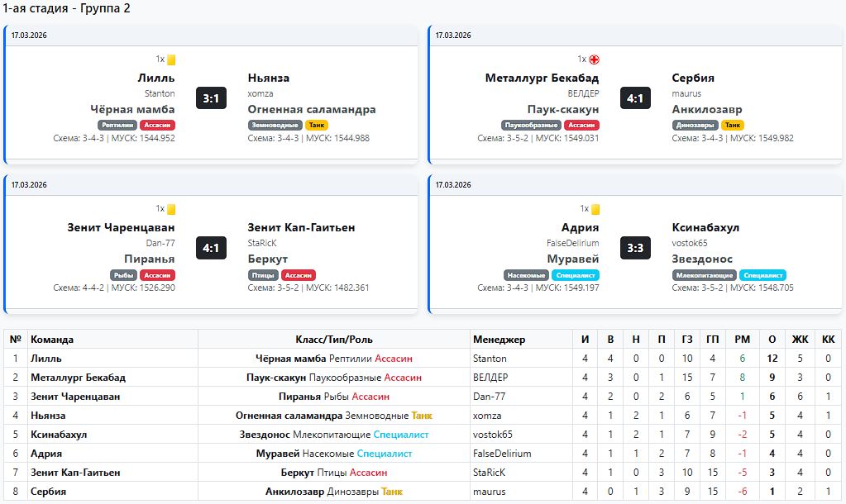Click the red injury cross above Металлург Бекабад
Viewport: 846px width, 504px height.
pos(594,59)
